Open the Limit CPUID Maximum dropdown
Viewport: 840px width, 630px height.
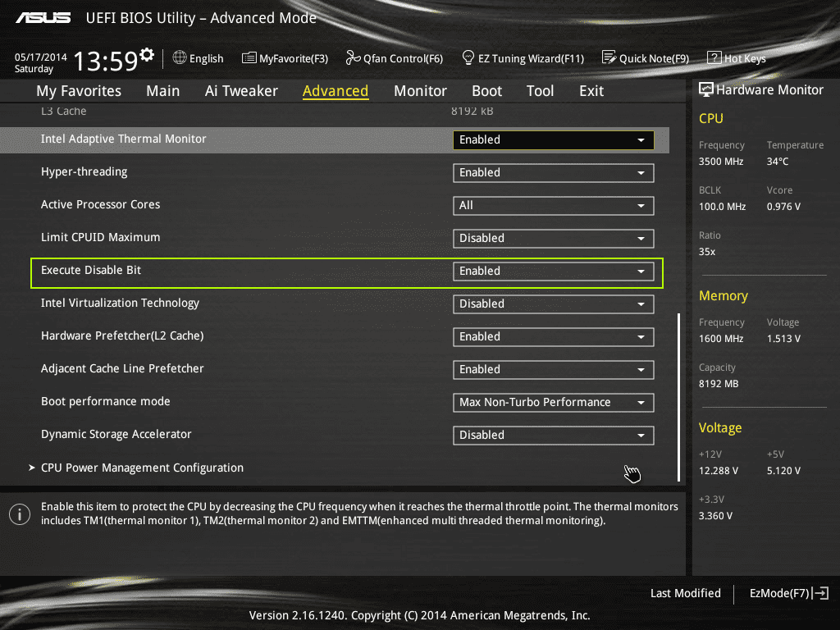[x=554, y=239]
